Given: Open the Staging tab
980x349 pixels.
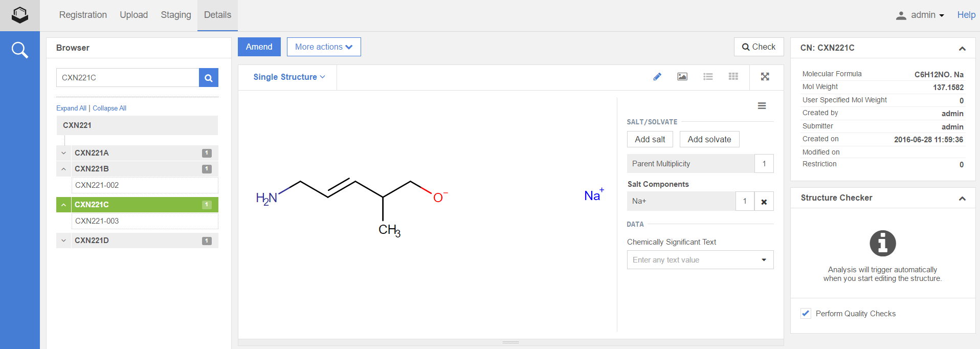Looking at the screenshot, I should point(175,15).
